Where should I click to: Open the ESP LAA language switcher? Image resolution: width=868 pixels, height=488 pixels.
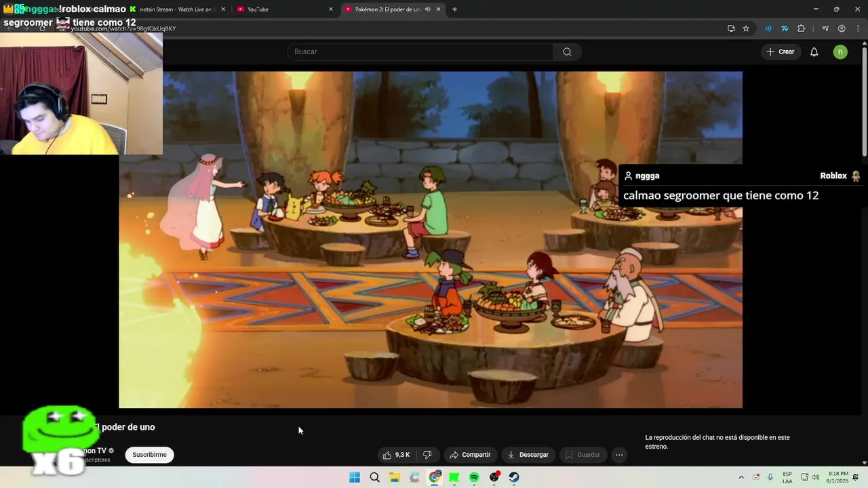pos(787,477)
